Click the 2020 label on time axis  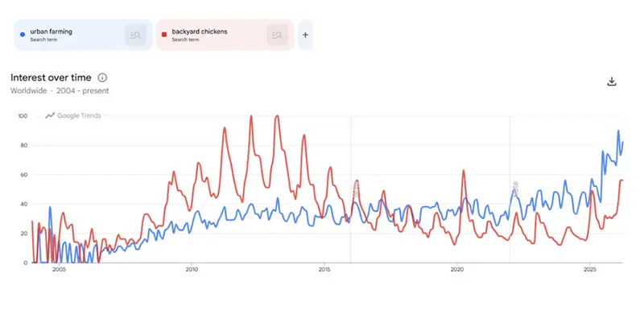(x=457, y=270)
